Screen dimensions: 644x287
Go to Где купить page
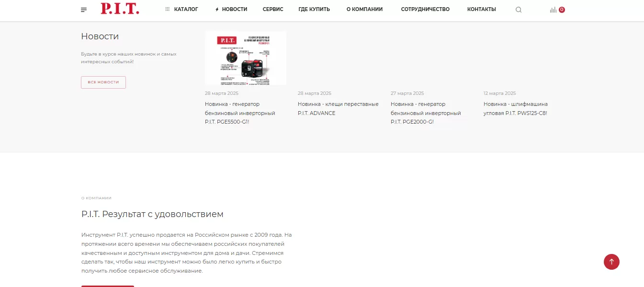point(314,9)
